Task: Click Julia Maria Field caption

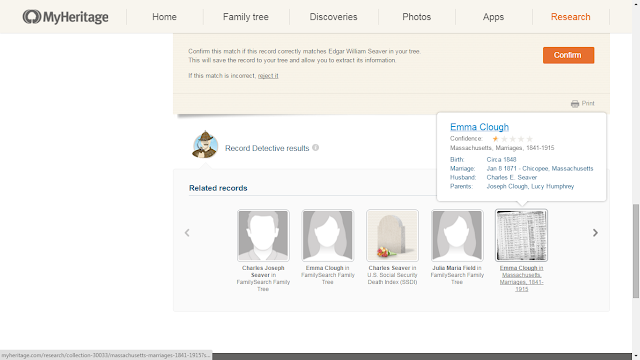Action: click(457, 275)
